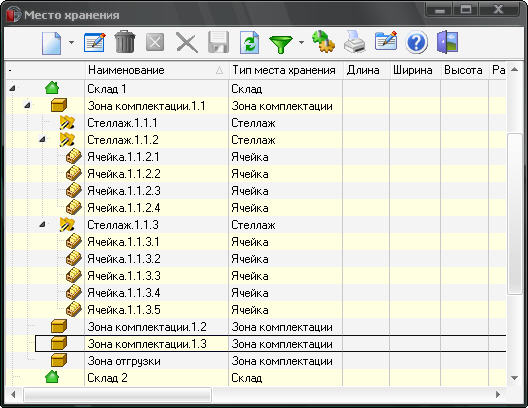
Task: Click horizontal scrollbar left arrow
Action: [13, 394]
